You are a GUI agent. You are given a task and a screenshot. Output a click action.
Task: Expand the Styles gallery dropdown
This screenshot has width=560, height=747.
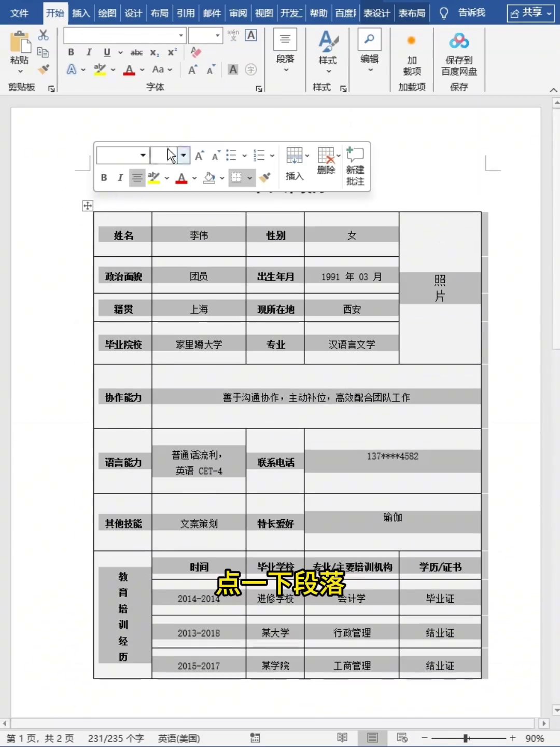[x=328, y=52]
